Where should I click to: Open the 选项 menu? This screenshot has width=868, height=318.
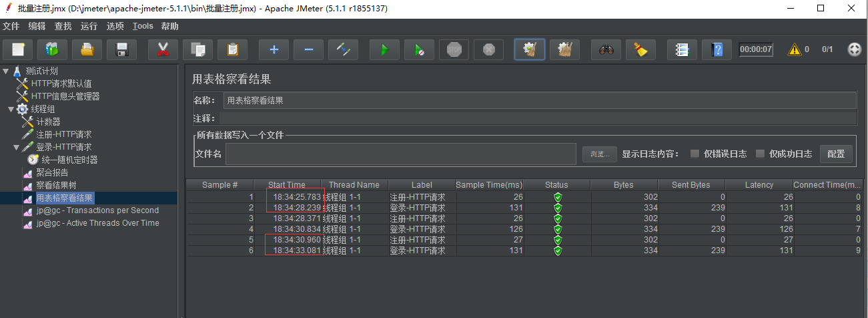[115, 26]
